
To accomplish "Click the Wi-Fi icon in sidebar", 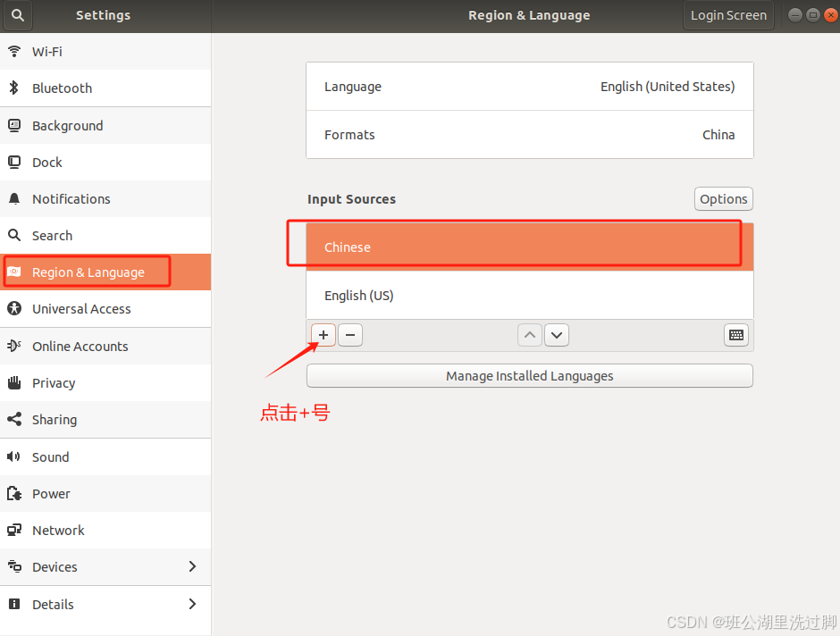I will click(14, 52).
